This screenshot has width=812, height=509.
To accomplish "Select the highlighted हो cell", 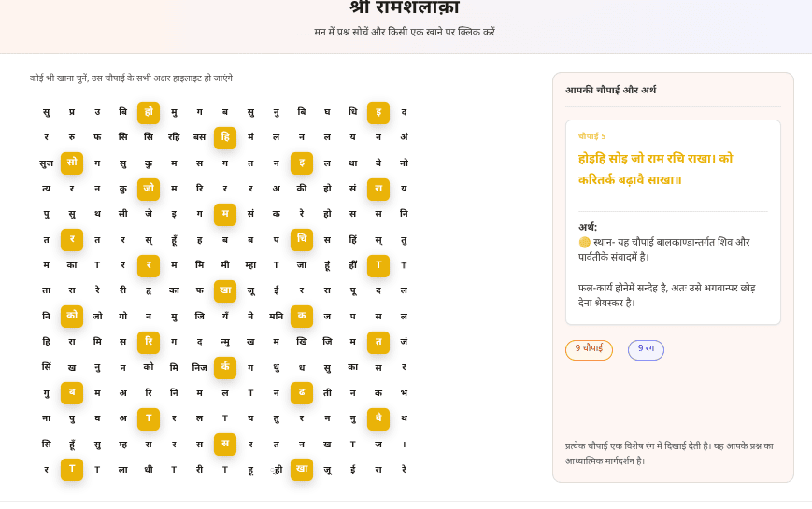I will (x=149, y=112).
